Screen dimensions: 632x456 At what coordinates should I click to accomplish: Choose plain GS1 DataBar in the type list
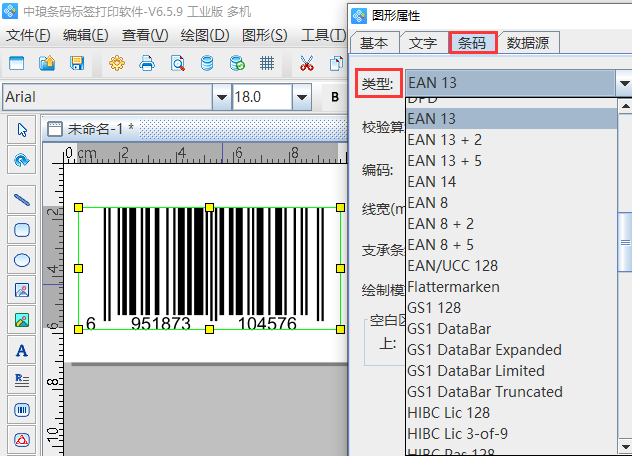511,329
